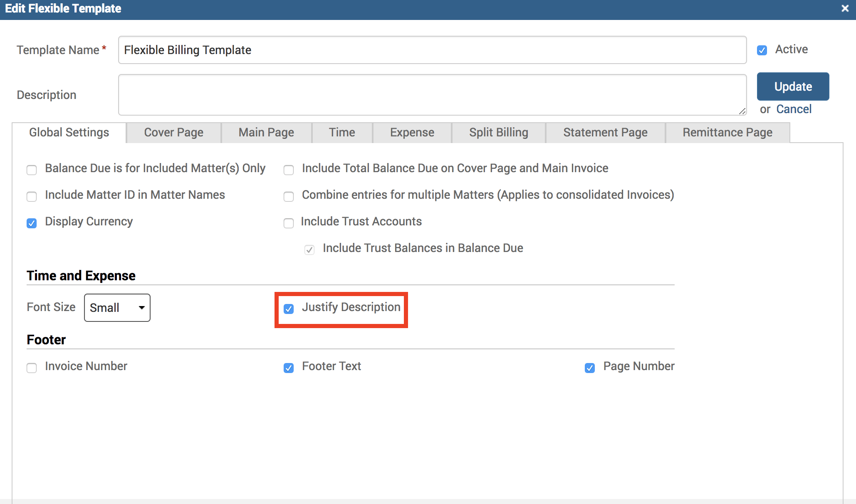The image size is (856, 504).
Task: Enable Combine entries for multiple Matters
Action: (x=289, y=196)
